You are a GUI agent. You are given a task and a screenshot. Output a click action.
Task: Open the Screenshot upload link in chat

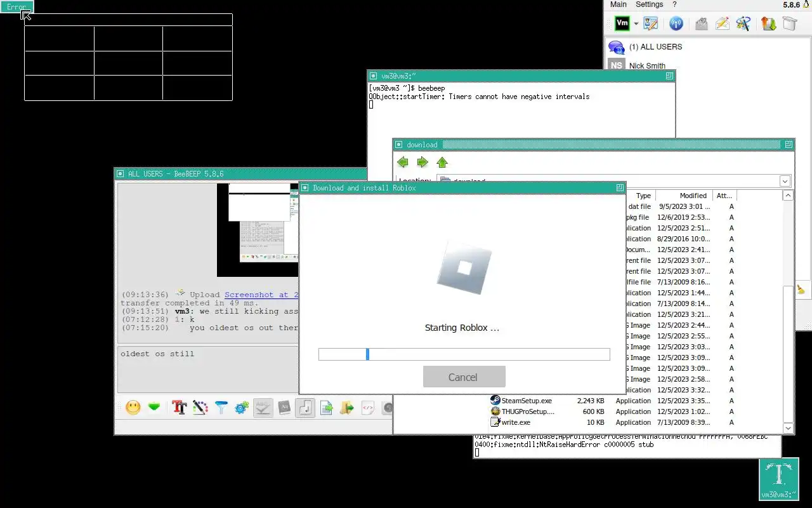click(261, 295)
